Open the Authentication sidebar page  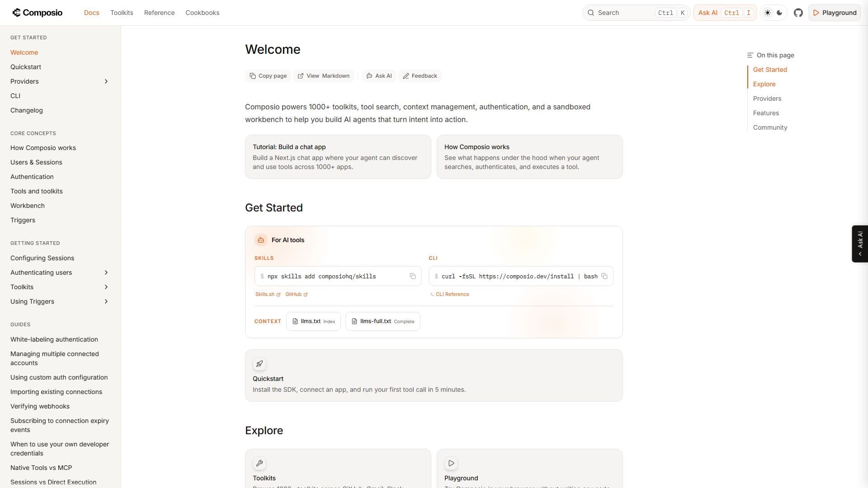click(32, 177)
